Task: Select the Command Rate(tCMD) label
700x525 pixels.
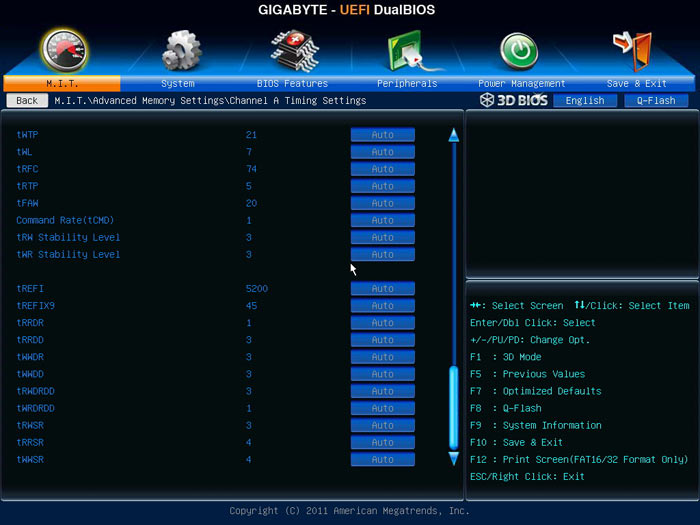Action: click(65, 220)
